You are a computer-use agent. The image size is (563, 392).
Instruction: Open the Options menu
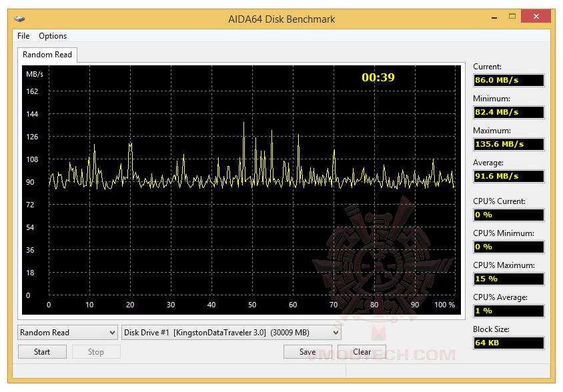pyautogui.click(x=53, y=36)
